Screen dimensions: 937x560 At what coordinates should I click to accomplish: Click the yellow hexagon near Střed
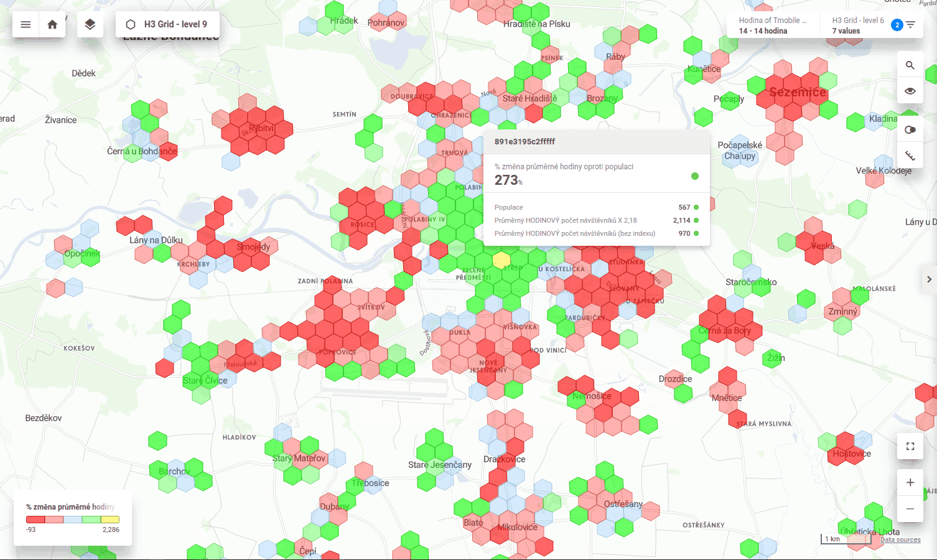(x=501, y=261)
